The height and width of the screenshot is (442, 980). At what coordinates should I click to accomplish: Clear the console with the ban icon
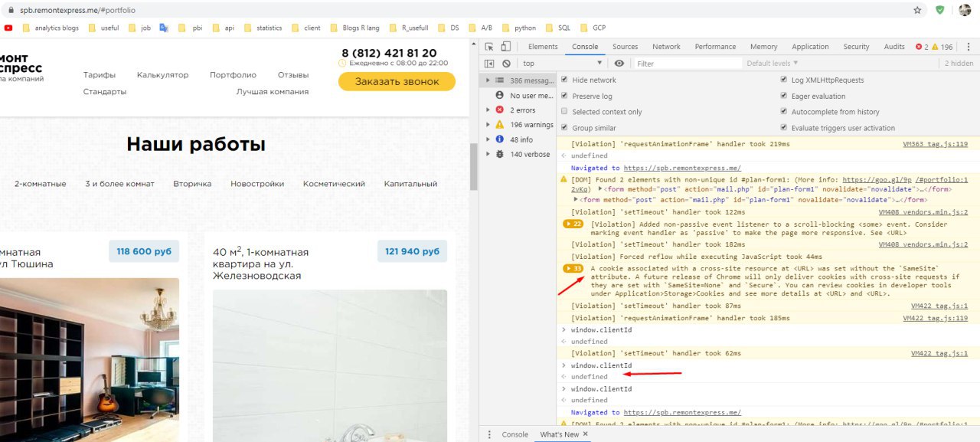pos(506,64)
